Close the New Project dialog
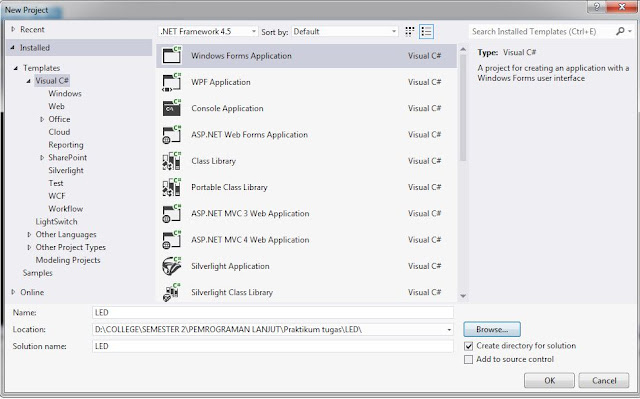Image resolution: width=640 pixels, height=399 pixels. click(x=622, y=7)
